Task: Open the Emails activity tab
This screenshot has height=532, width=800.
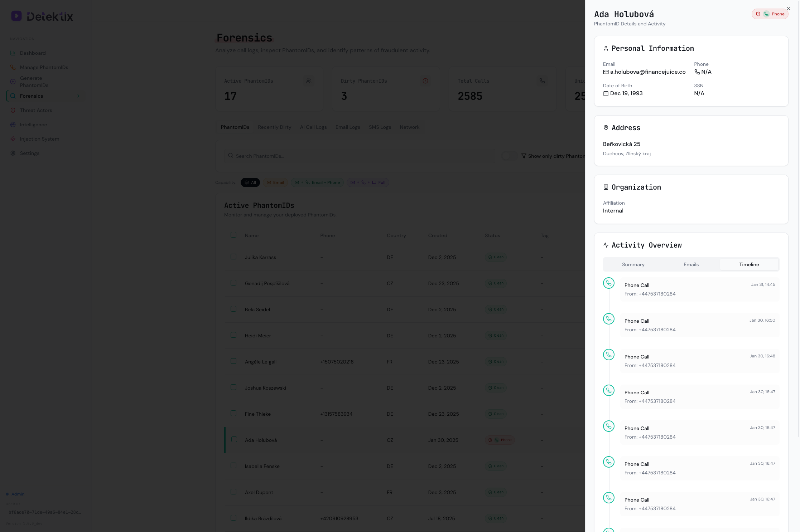Action: (x=691, y=264)
